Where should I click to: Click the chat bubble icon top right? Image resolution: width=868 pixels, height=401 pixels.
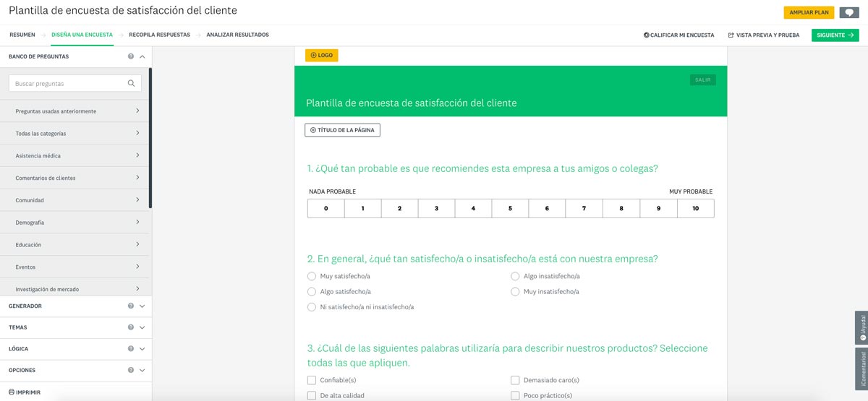tap(848, 12)
